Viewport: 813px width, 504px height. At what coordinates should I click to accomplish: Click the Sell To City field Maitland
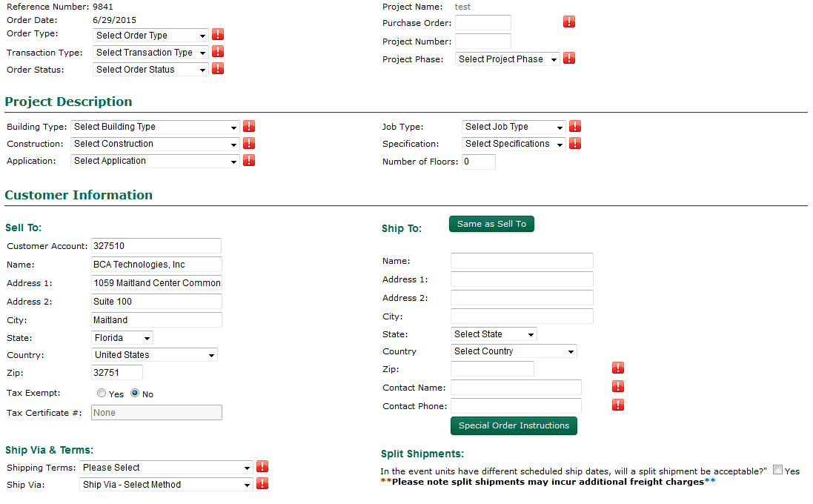coord(156,320)
